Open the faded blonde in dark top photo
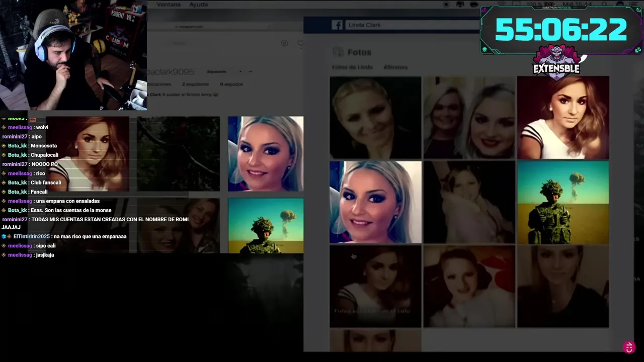644x362 pixels. coord(563,287)
